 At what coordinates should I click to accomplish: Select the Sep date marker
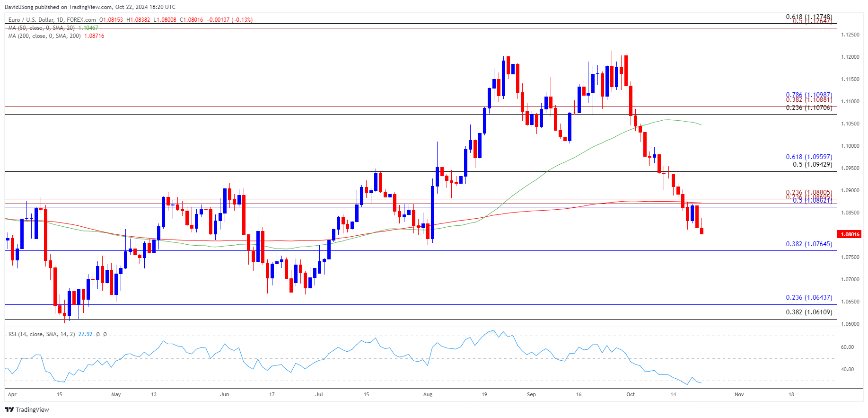pos(531,394)
